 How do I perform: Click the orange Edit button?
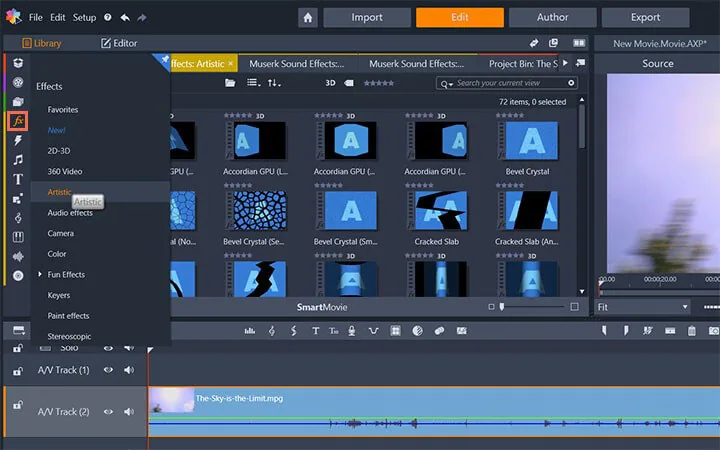coord(460,17)
